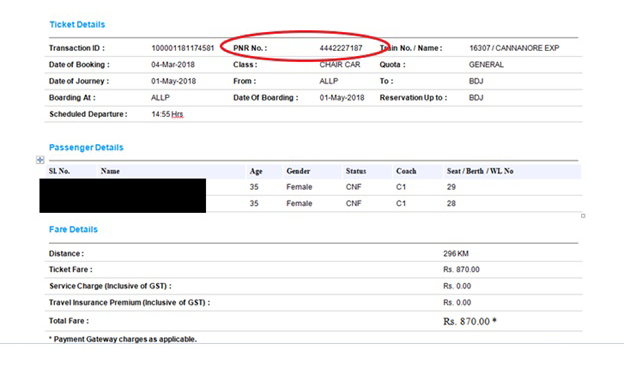Click the Payment Gateway charges footnote

pos(123,339)
